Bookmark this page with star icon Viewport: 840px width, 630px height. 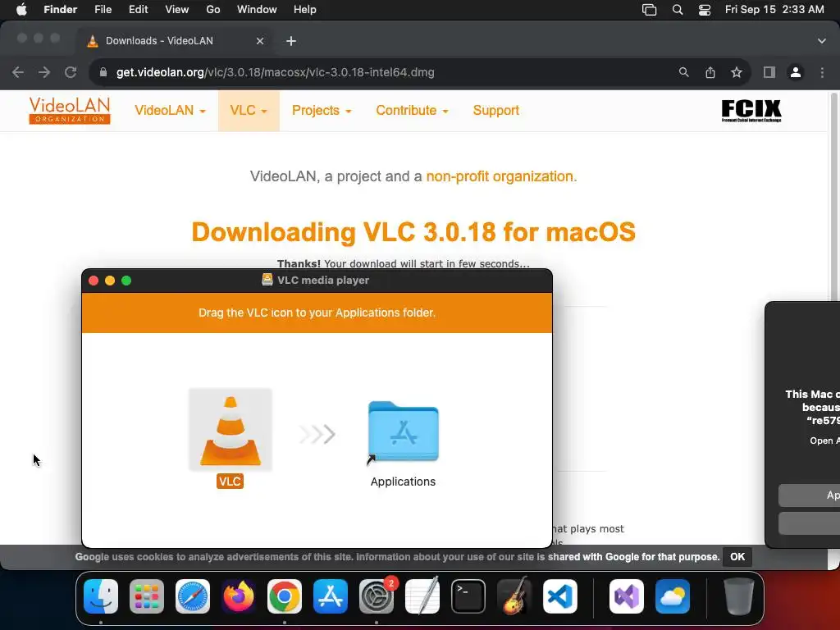pyautogui.click(x=737, y=72)
